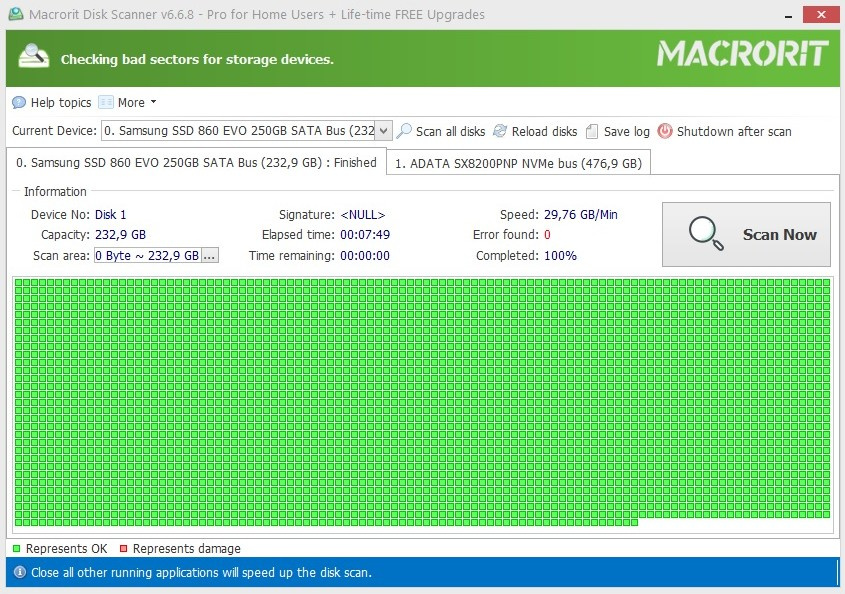Viewport: 845px width, 594px height.
Task: Open the More menu
Action: (x=128, y=102)
